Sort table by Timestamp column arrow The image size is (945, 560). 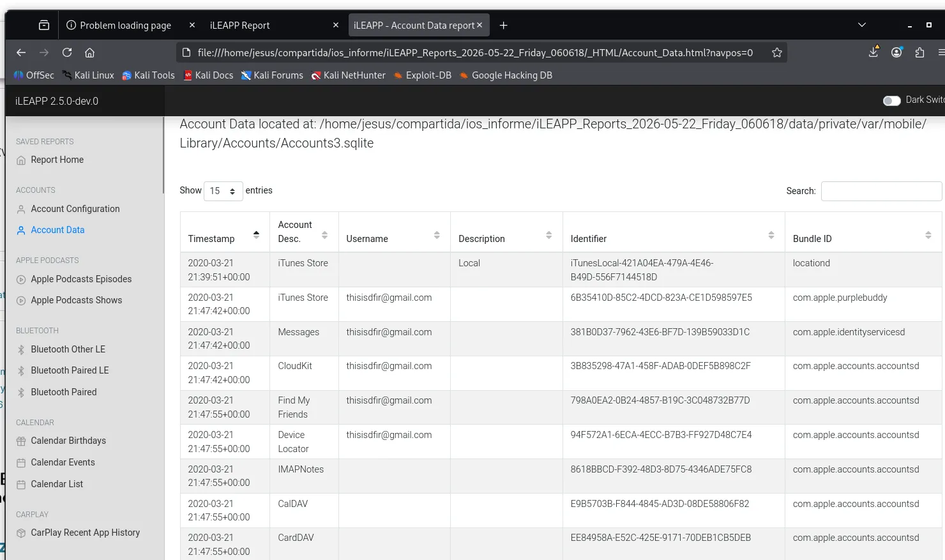click(x=256, y=235)
